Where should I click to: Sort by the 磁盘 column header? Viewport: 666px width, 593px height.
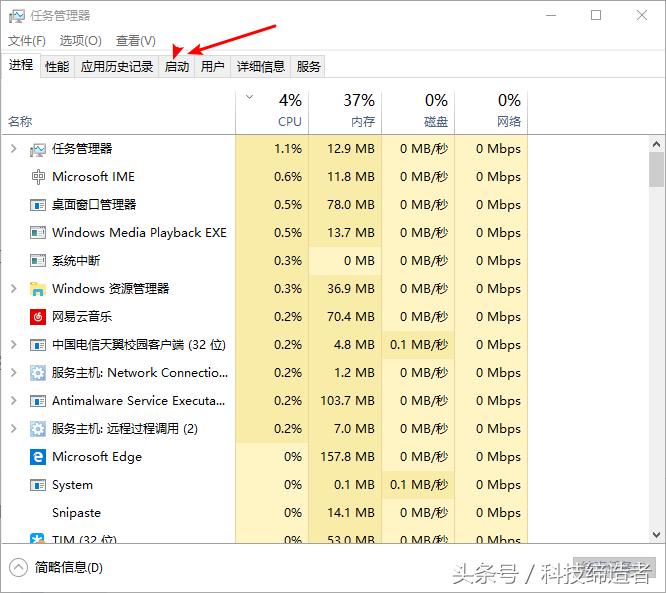(418, 113)
